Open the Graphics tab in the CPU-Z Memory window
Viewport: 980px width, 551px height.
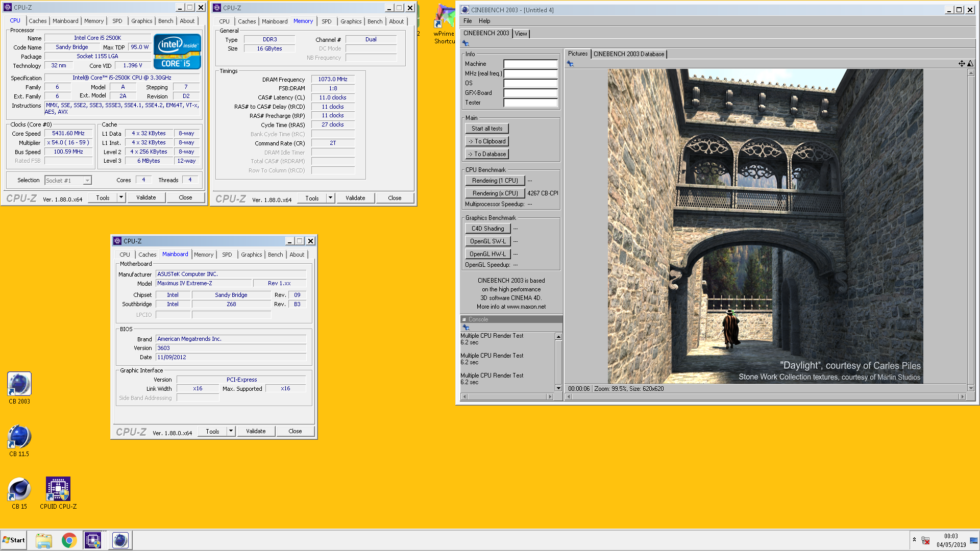click(351, 21)
